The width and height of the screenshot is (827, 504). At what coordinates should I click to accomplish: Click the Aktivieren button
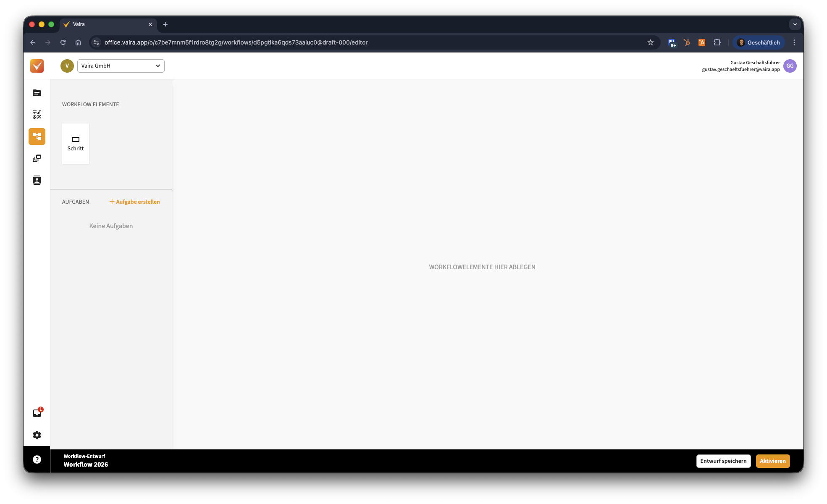coord(772,461)
